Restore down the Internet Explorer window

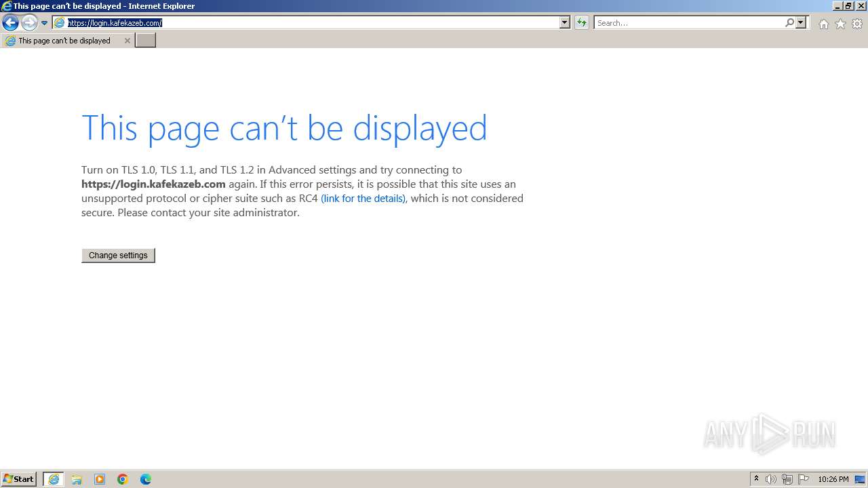click(x=848, y=5)
